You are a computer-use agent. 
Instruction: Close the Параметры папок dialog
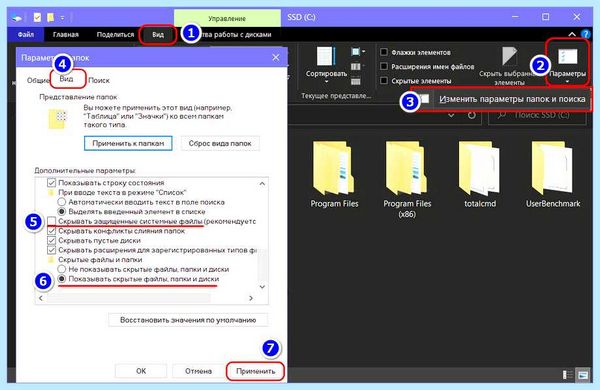click(x=276, y=57)
